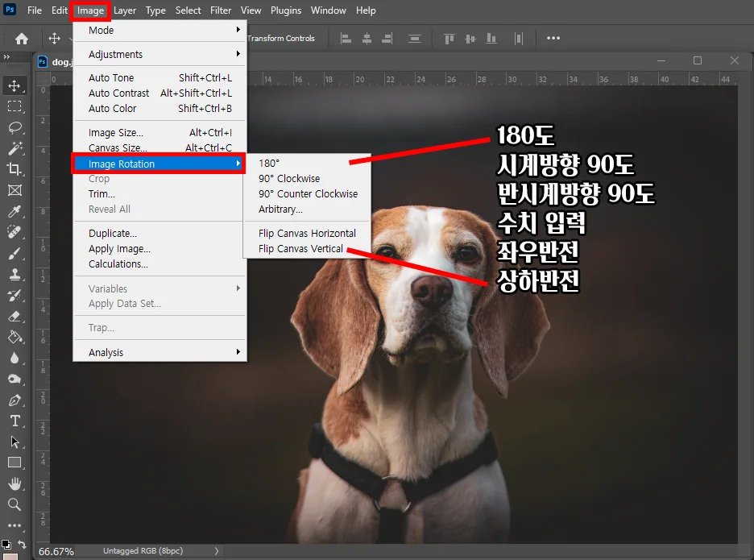This screenshot has height=560, width=754.
Task: Choose Arbitrary... rotation
Action: coord(307,209)
